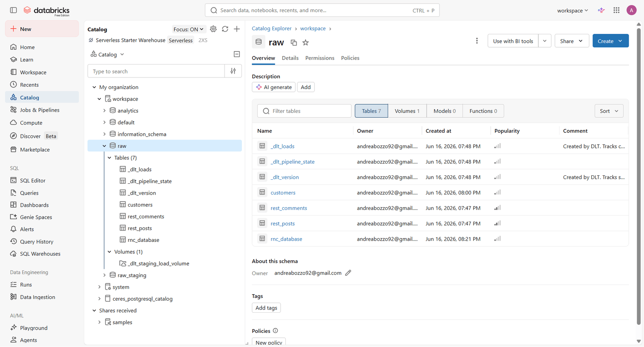Open the Share dropdown
The height and width of the screenshot is (347, 644).
pos(572,41)
